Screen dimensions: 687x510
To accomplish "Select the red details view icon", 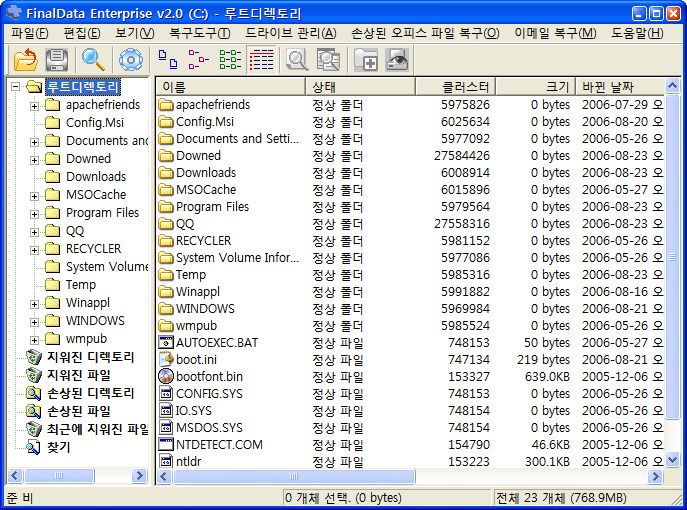I will 262,60.
